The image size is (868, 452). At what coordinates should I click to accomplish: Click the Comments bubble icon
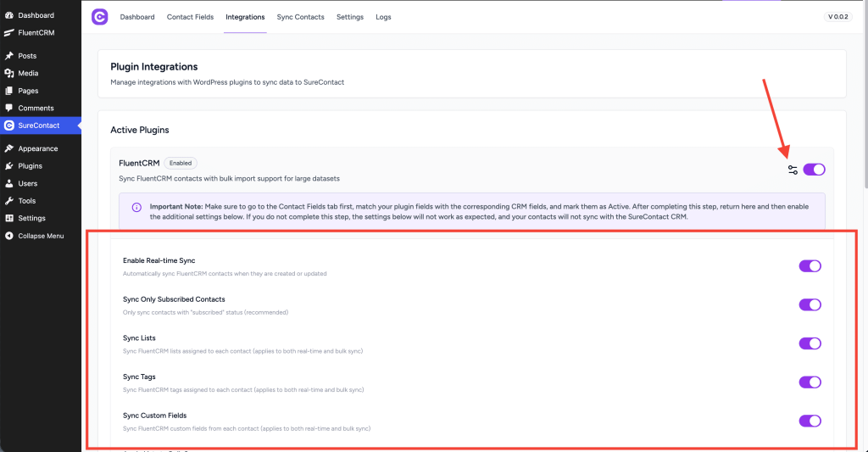click(x=9, y=109)
